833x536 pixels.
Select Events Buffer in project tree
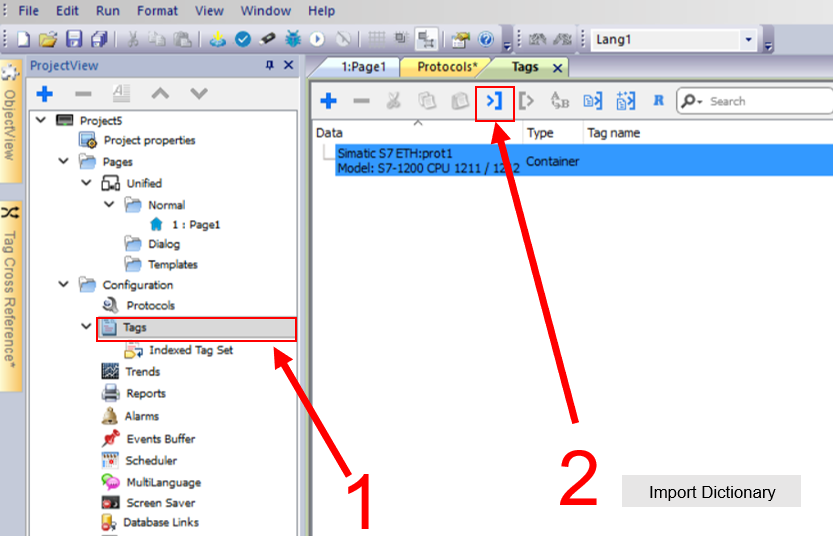tap(160, 439)
